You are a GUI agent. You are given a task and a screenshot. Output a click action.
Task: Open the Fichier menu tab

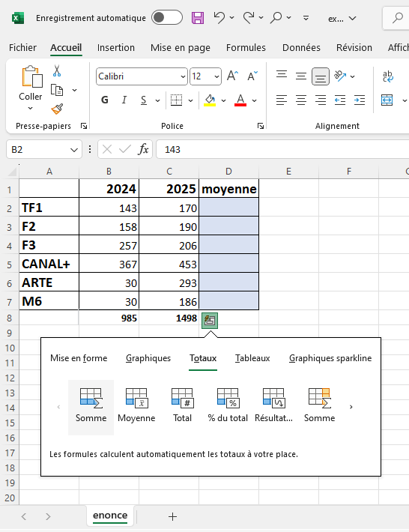pos(22,47)
